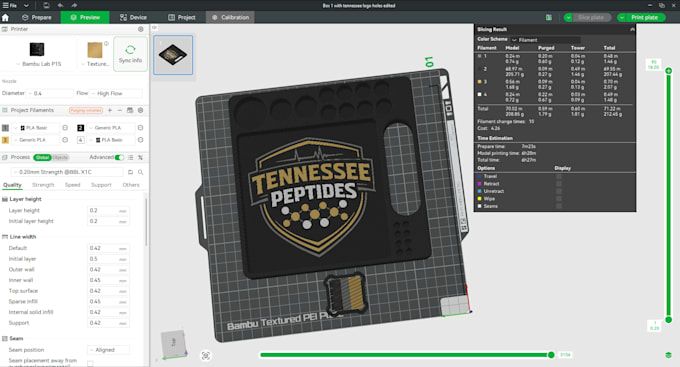Click filament 3 gold color swatch

point(6,140)
